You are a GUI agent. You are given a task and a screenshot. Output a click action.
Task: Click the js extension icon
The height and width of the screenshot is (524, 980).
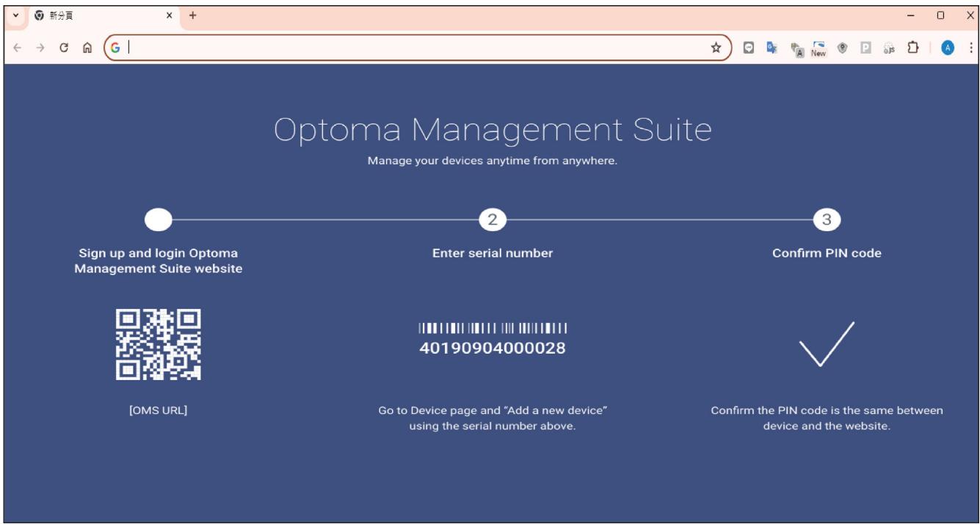[889, 48]
